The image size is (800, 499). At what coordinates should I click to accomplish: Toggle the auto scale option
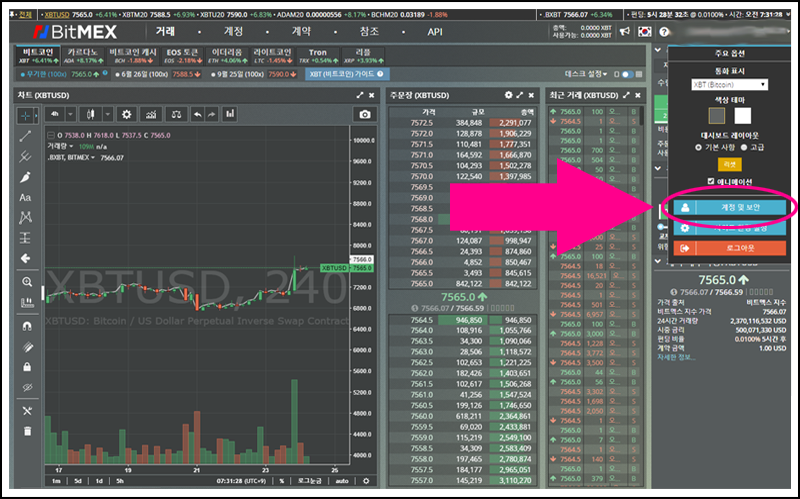(x=342, y=481)
